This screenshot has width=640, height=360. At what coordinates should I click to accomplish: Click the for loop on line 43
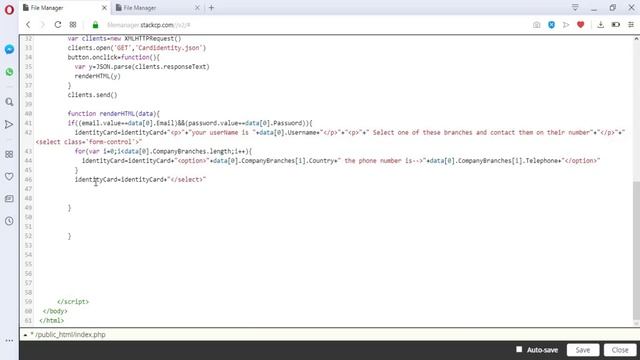pos(163,151)
